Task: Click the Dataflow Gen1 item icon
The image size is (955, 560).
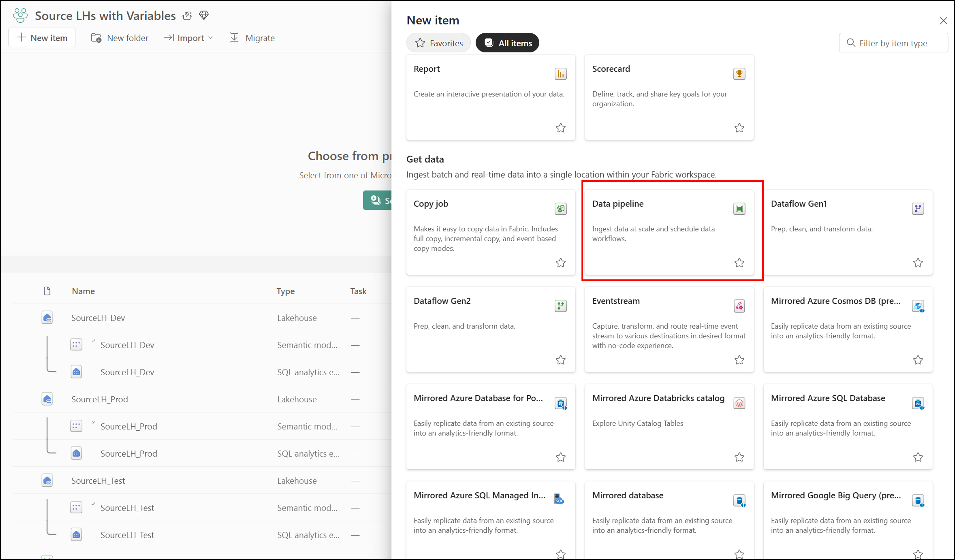Action: [918, 209]
